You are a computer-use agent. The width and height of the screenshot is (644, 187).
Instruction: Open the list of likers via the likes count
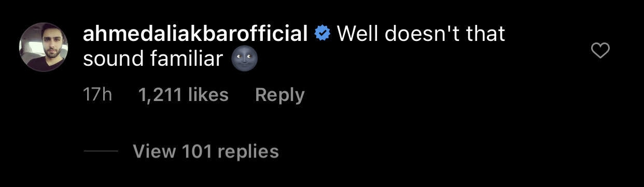tap(184, 95)
